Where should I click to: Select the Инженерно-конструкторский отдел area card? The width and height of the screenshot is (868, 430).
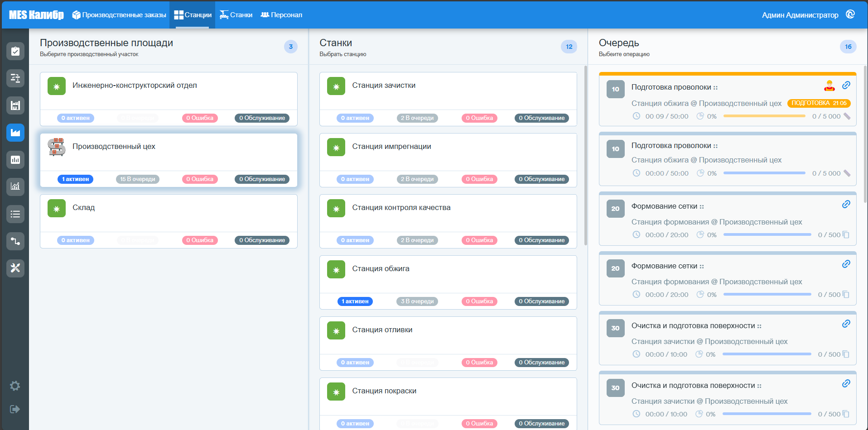169,99
